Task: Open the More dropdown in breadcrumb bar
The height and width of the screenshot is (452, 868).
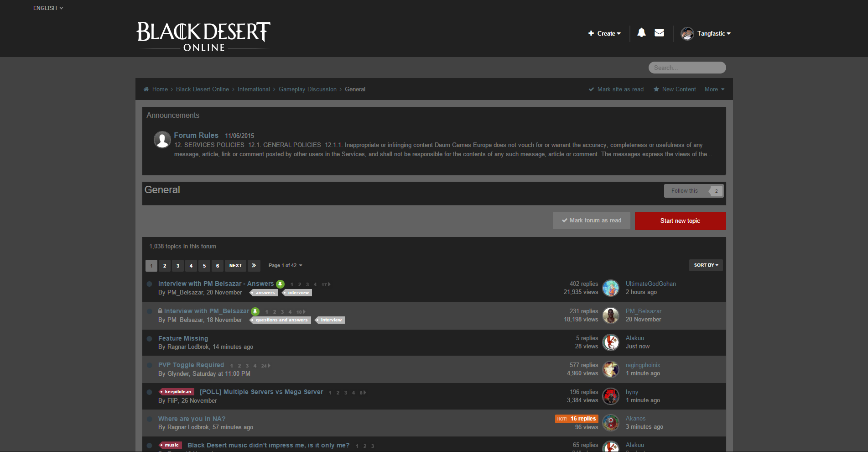Action: pyautogui.click(x=714, y=89)
